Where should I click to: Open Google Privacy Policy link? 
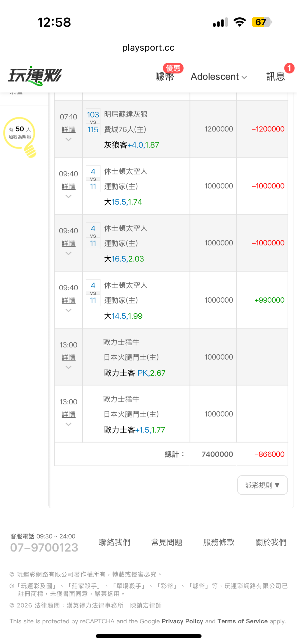(x=182, y=621)
